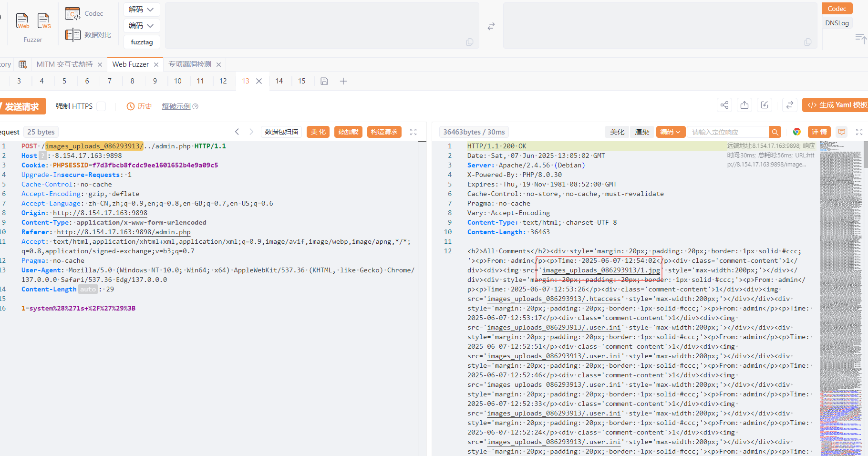Click the 渲染 render button
868x456 pixels.
(642, 132)
